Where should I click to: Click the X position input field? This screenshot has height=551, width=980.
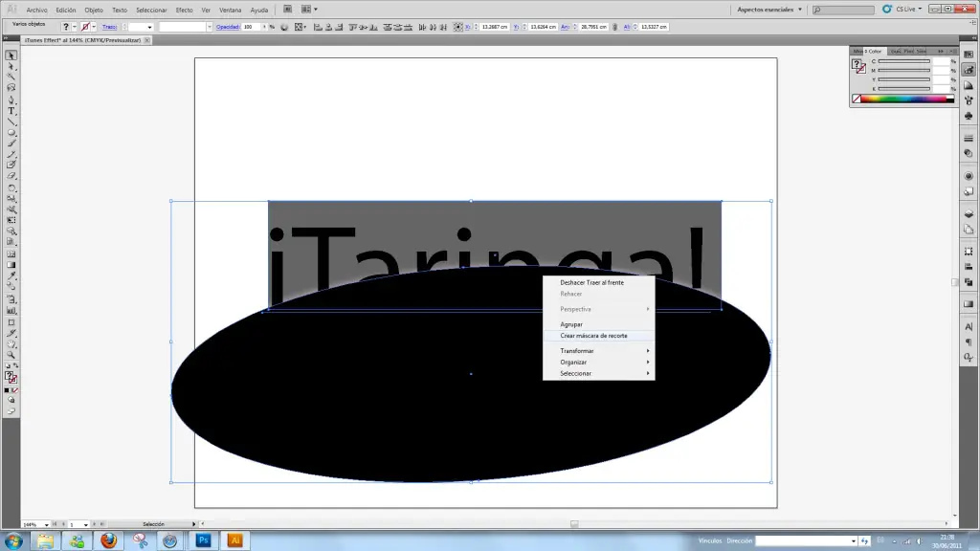tap(495, 27)
